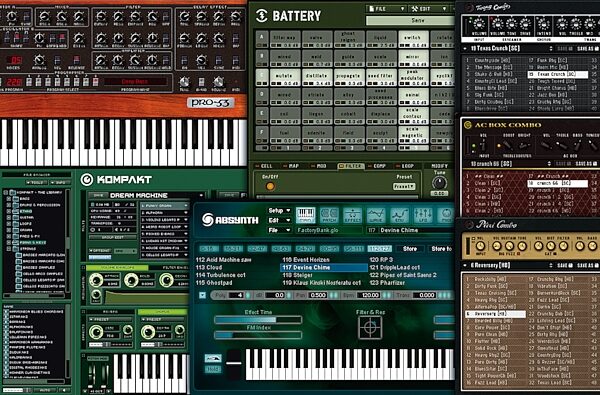
Task: Click AC Box Combo logo icon
Action: [468, 125]
